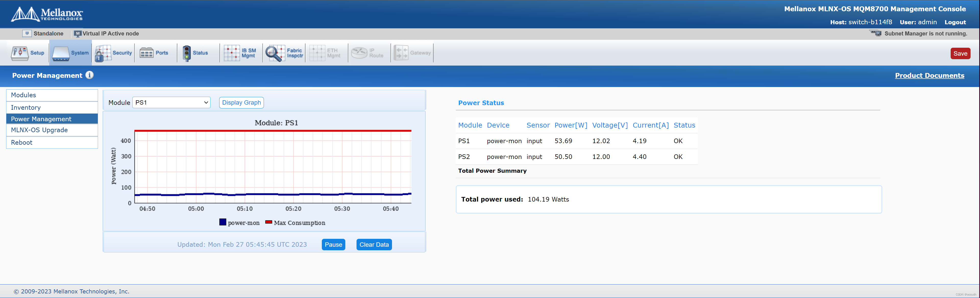Go to the MLNX-OS Upgrade page
Image resolution: width=980 pixels, height=298 pixels.
point(52,130)
